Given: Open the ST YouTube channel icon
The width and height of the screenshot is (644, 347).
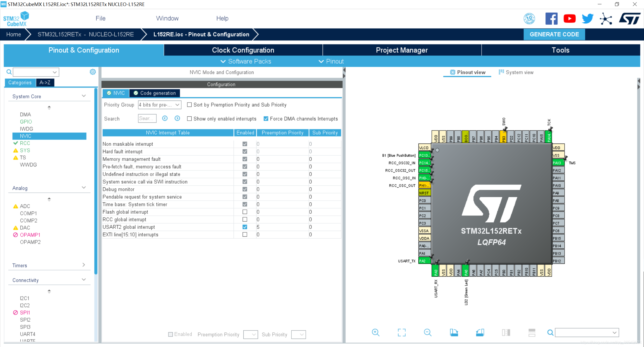Looking at the screenshot, I should pos(570,19).
